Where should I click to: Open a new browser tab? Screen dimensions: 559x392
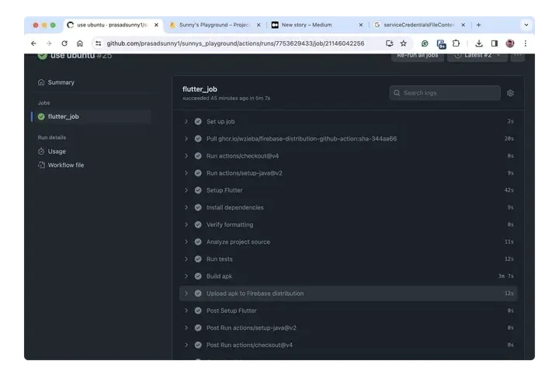478,25
